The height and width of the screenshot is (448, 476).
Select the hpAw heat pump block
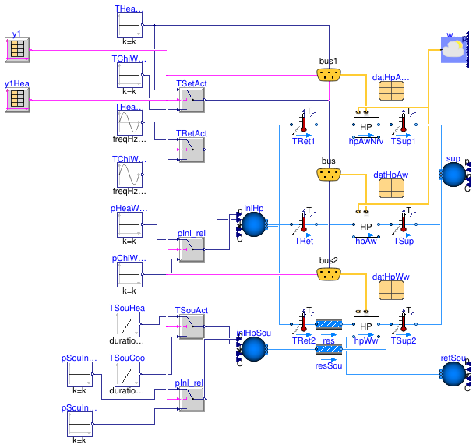coord(366,227)
